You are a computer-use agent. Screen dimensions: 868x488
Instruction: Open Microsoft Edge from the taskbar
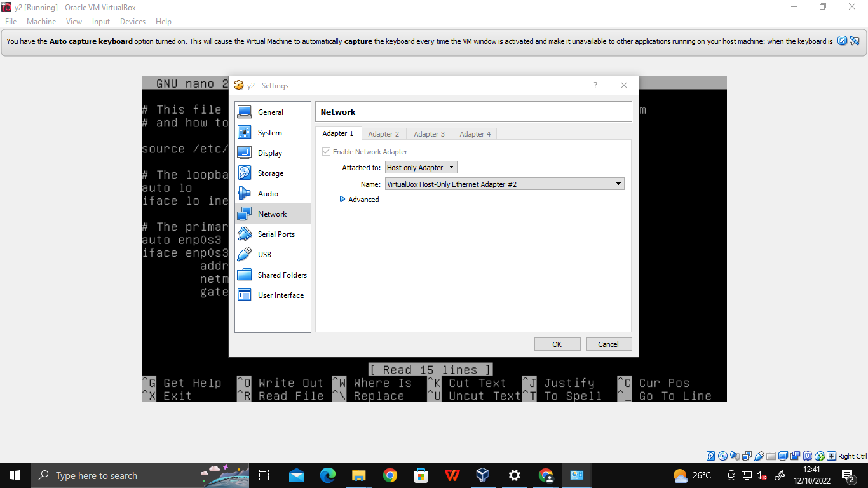coord(327,475)
